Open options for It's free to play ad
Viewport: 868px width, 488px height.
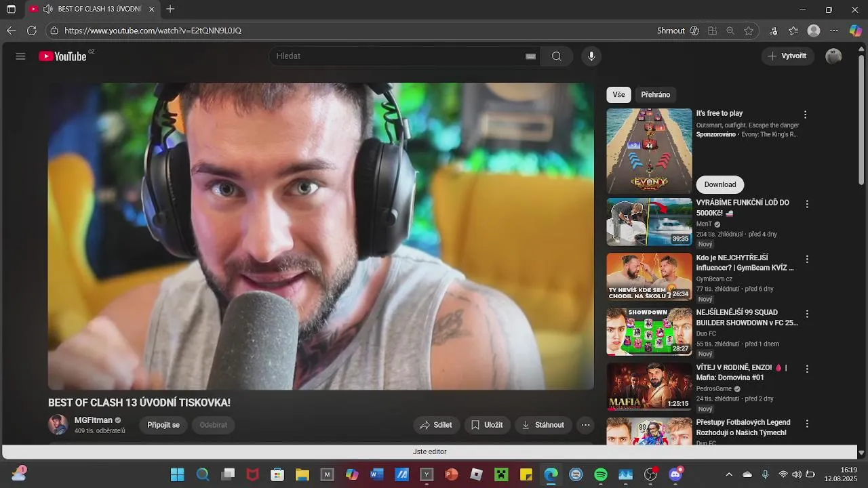click(805, 115)
